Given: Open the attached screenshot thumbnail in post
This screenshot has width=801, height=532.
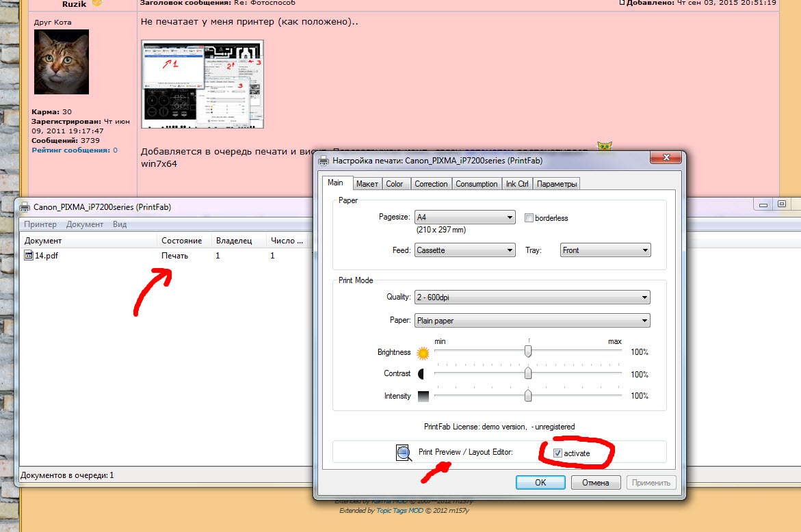Looking at the screenshot, I should (x=202, y=84).
